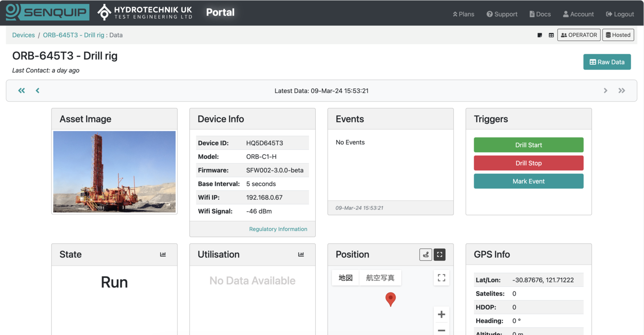The height and width of the screenshot is (335, 644).
Task: Expand the Position panel with dark fullscreen icon
Action: (x=440, y=255)
